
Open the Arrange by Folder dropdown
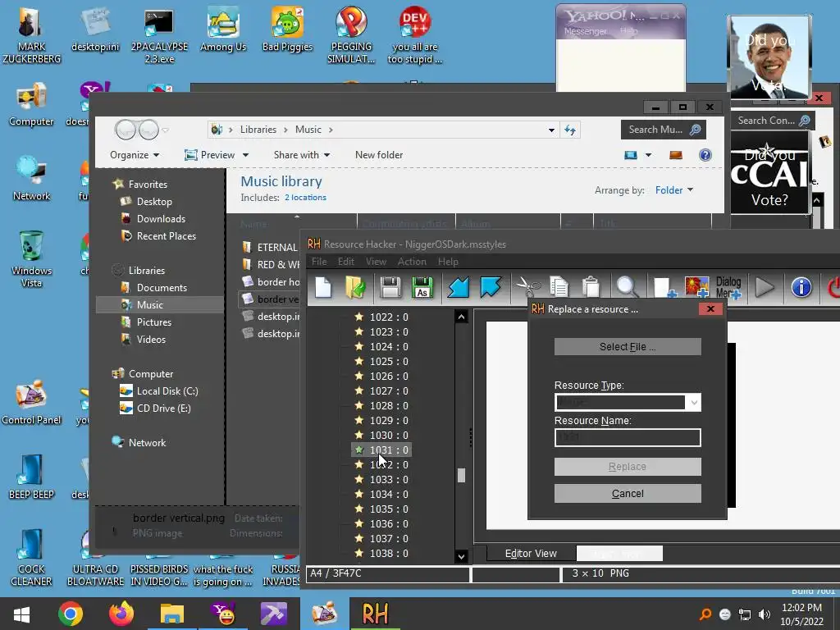point(674,190)
